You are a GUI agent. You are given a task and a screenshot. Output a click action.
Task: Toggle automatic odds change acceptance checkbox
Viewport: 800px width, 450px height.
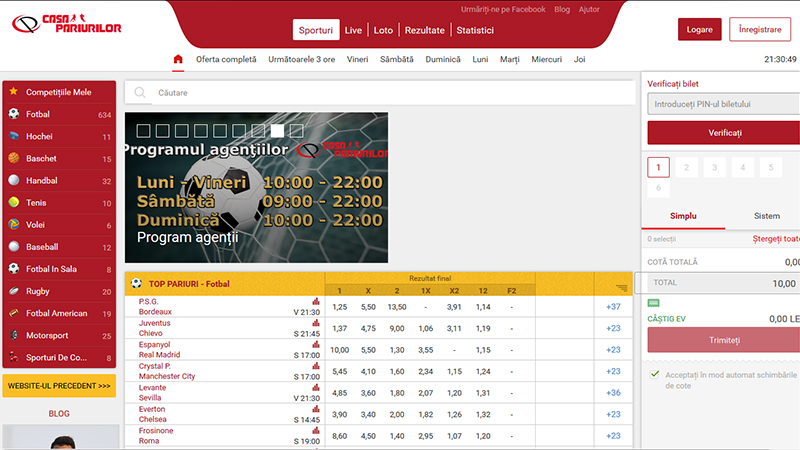point(655,374)
